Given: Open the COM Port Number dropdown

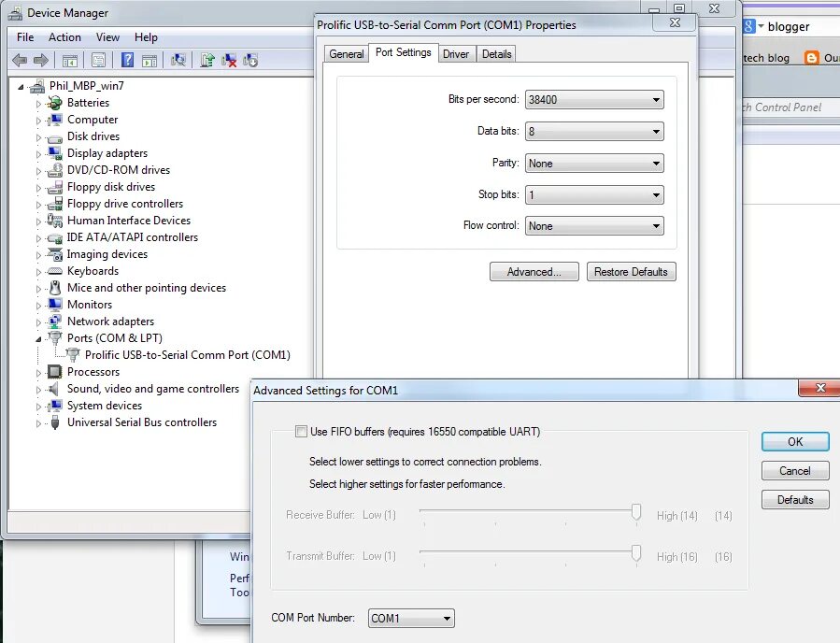Looking at the screenshot, I should 411,619.
